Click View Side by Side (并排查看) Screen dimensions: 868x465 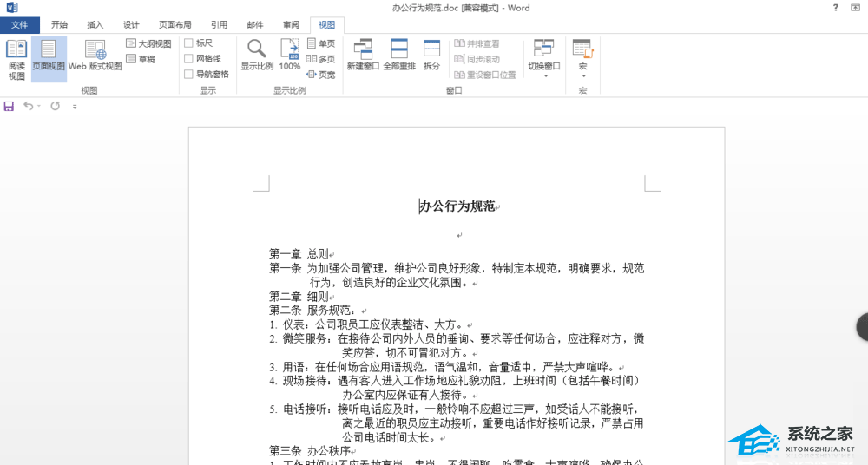(x=477, y=43)
